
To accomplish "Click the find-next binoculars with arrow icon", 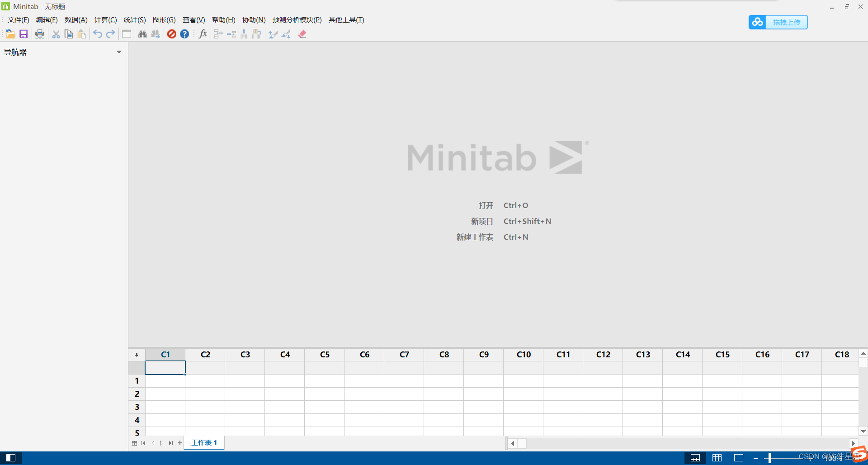I will coord(156,34).
